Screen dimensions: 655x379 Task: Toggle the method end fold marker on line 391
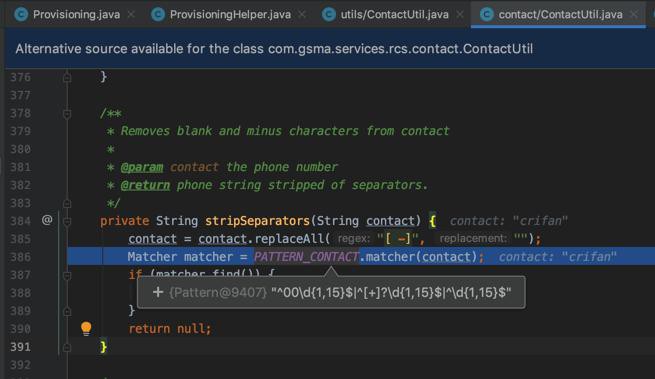coord(67,347)
